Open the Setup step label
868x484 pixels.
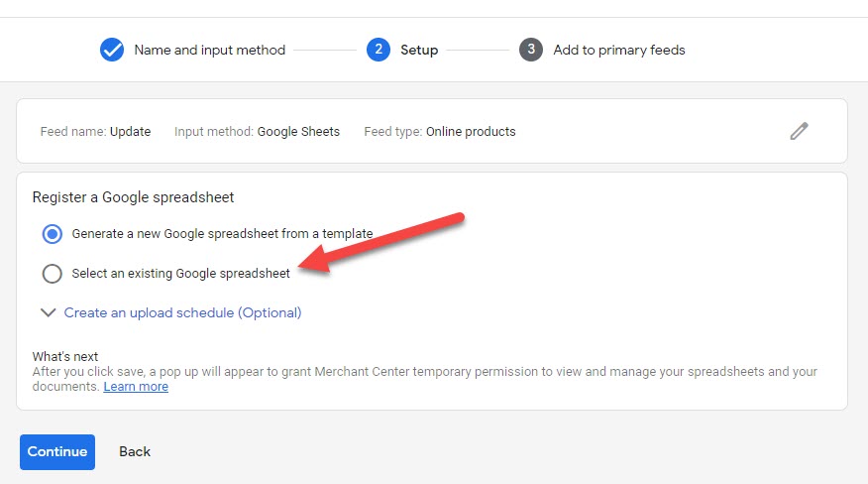pyautogui.click(x=419, y=50)
